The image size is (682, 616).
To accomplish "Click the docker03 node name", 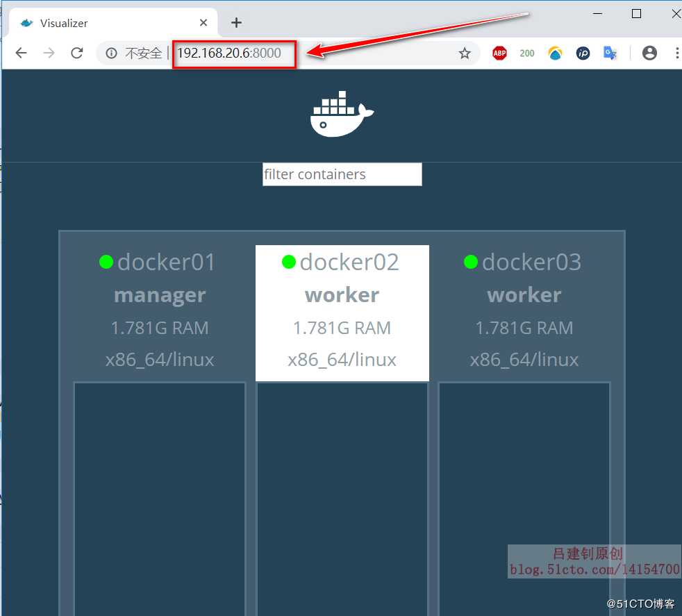I will point(531,263).
